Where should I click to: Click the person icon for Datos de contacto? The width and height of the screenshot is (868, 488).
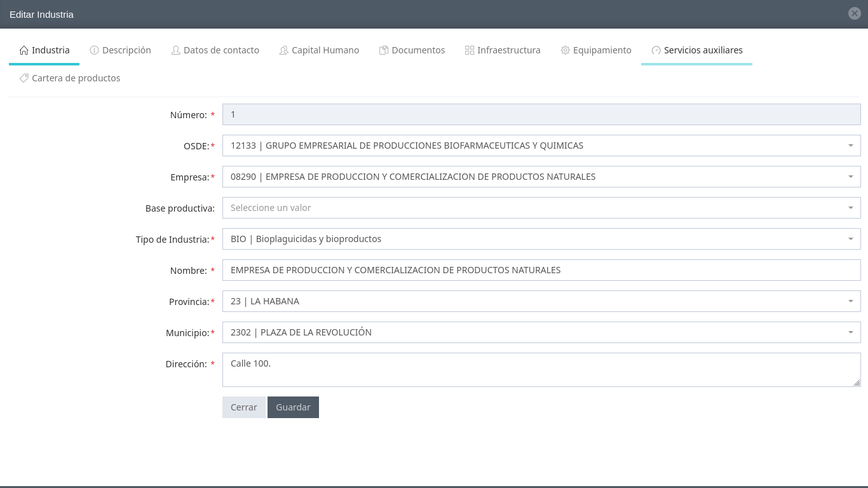(176, 50)
